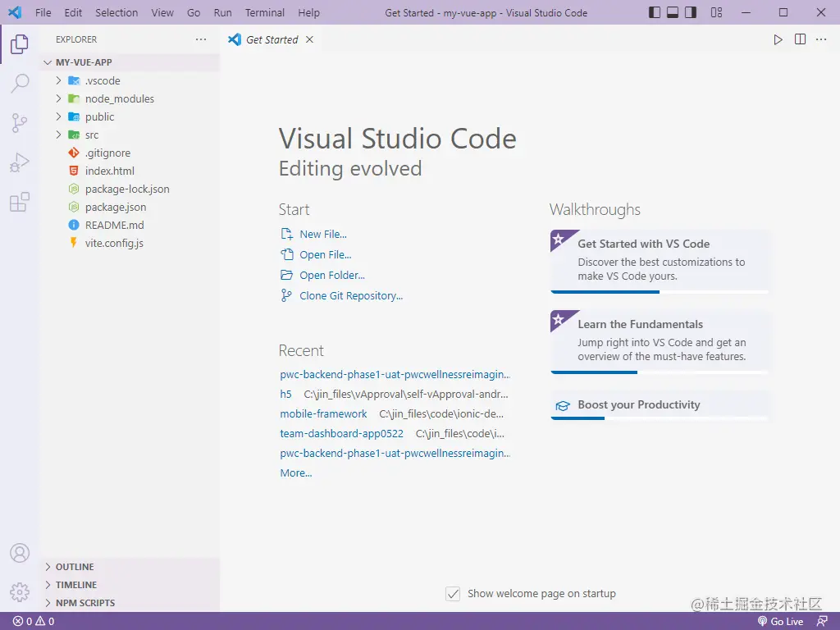This screenshot has height=630, width=840.
Task: Uncheck Show welcome page on startup
Action: tap(453, 594)
